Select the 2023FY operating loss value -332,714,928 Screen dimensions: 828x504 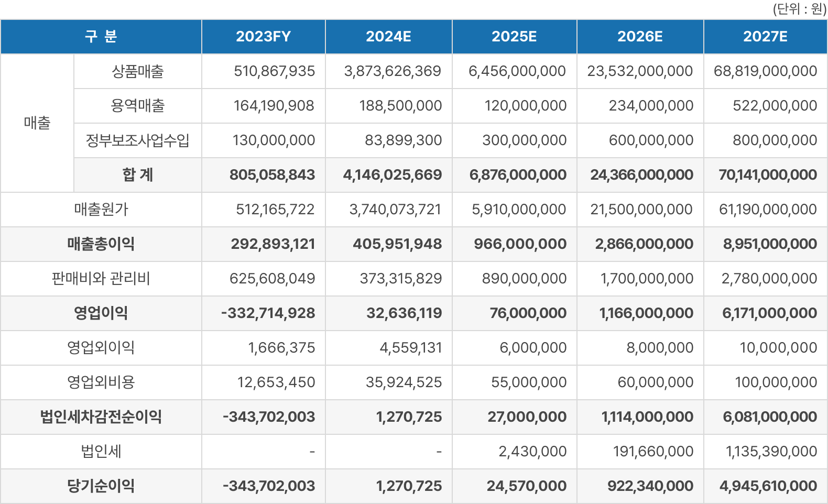268,313
